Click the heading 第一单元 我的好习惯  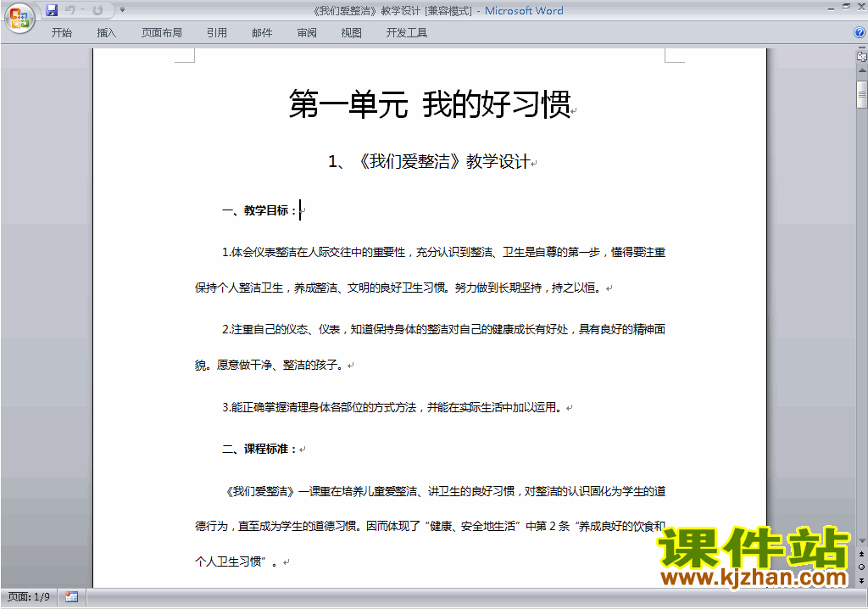pyautogui.click(x=430, y=104)
